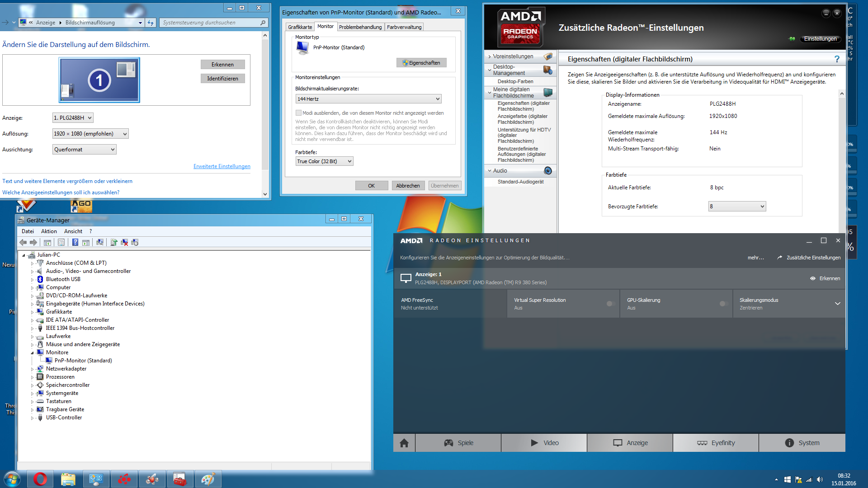Click the Paint icon in the taskbar
868x488 pixels.
coord(208,479)
